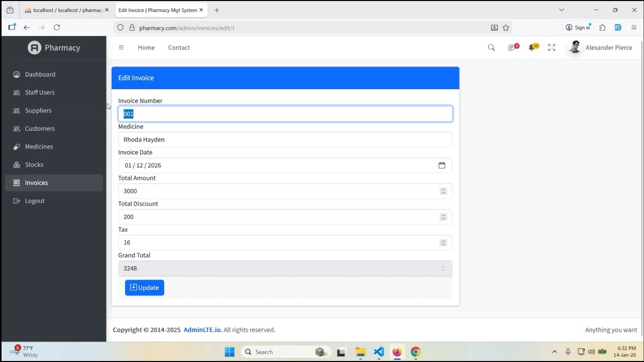
Task: Open Visual Studio Code in taskbar
Action: [379, 352]
